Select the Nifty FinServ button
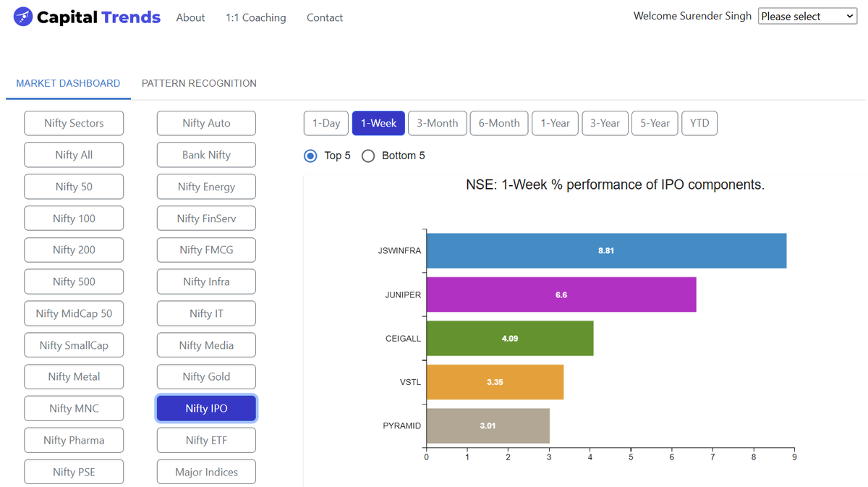This screenshot has height=487, width=868. 206,219
